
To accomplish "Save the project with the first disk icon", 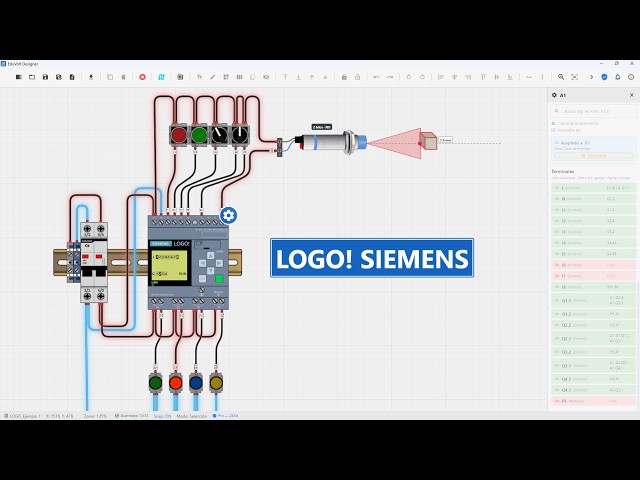I will [45, 77].
